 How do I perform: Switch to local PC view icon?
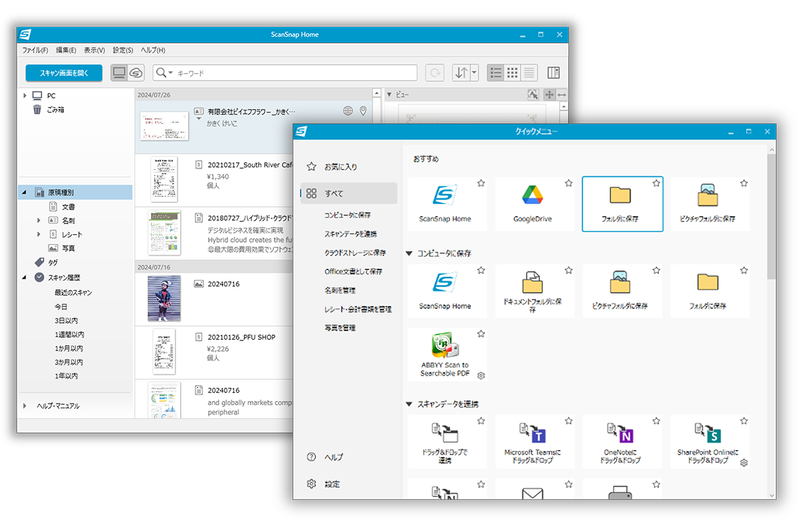[119, 73]
